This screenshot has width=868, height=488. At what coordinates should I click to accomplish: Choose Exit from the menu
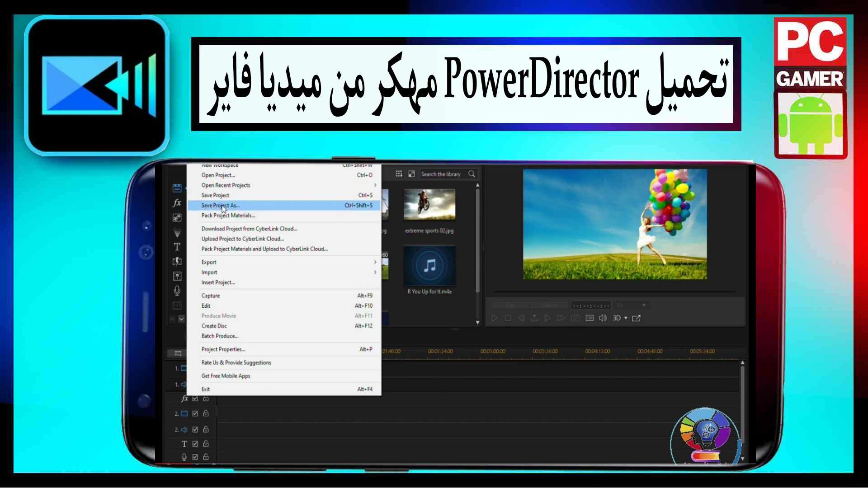284,389
